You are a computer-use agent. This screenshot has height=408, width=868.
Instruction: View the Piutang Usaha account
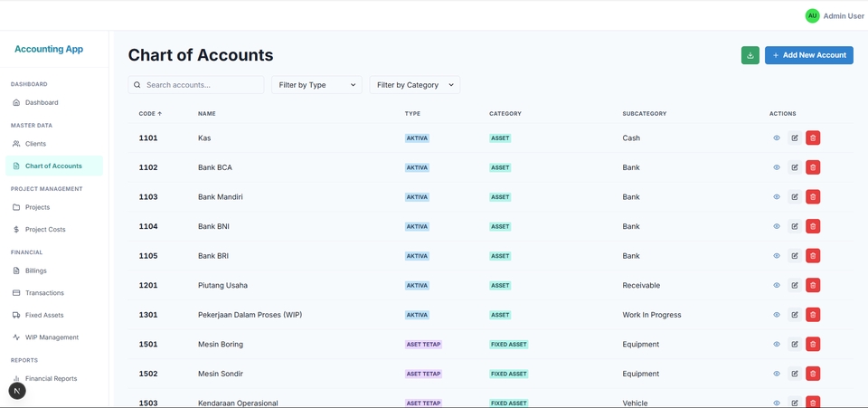[x=776, y=285]
